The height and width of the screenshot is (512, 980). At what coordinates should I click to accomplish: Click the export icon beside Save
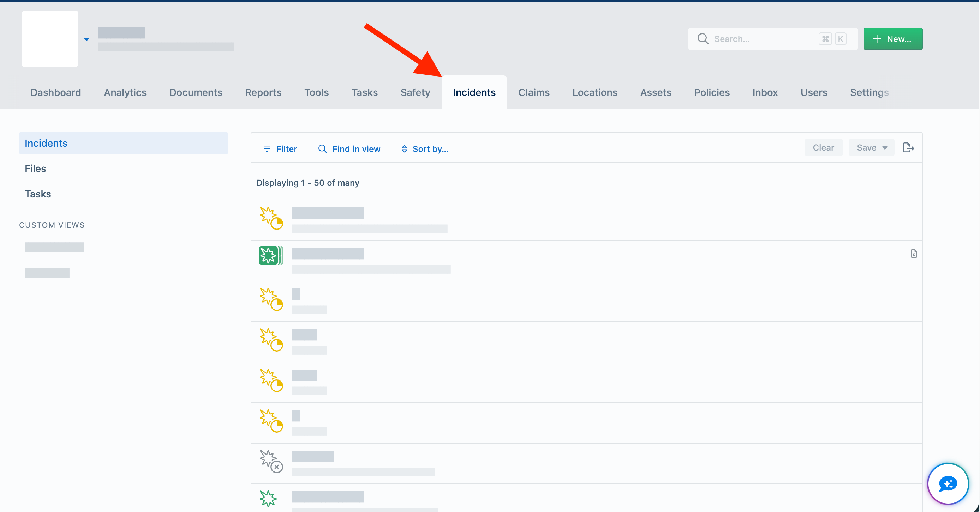(x=908, y=148)
